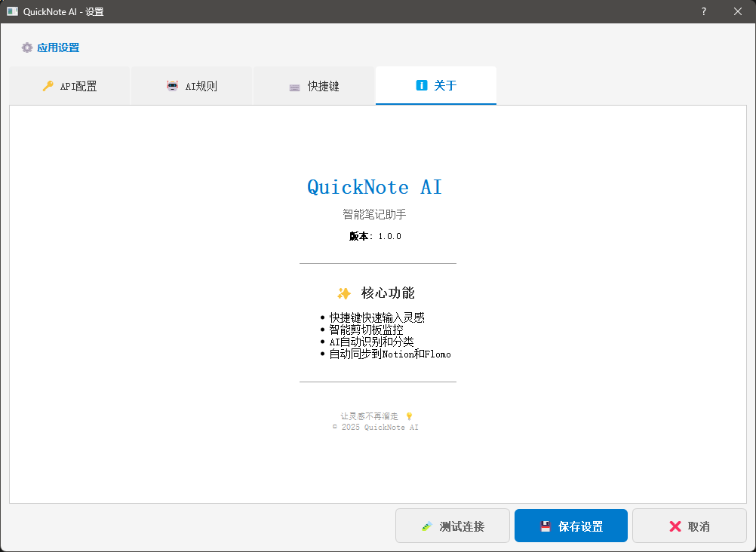Click the red X icon in 取消
The width and height of the screenshot is (756, 552).
coord(675,526)
